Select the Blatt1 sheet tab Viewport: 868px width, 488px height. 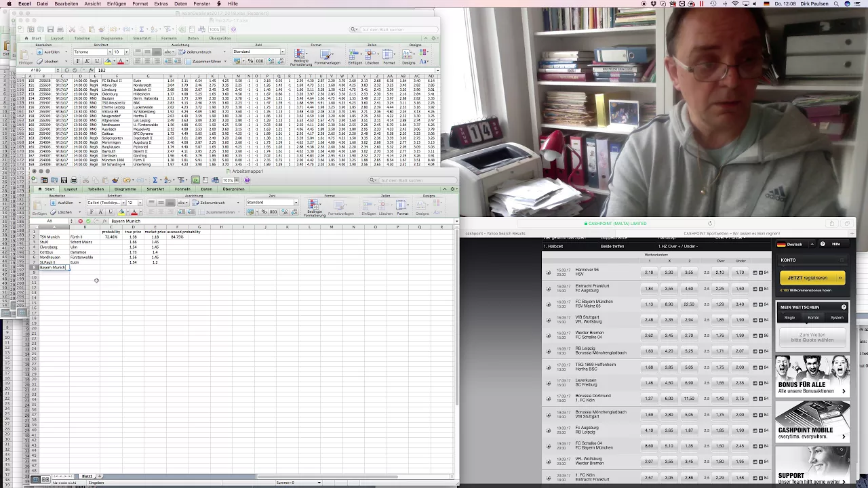click(87, 476)
